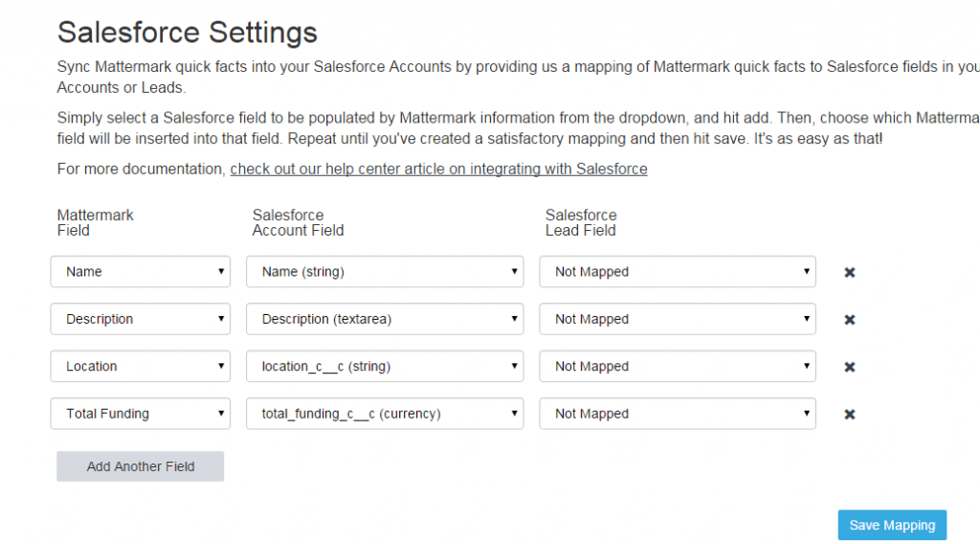This screenshot has height=544, width=980.
Task: Remove the Description mapping row
Action: [850, 320]
